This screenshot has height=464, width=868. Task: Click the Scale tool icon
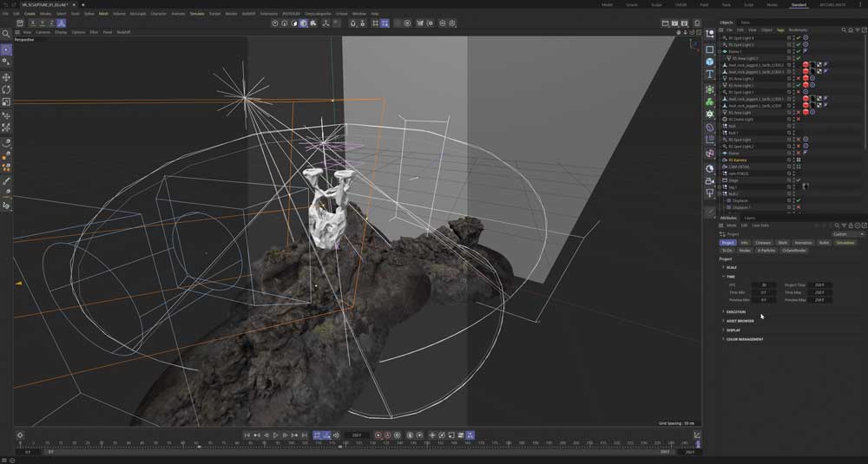click(x=7, y=101)
